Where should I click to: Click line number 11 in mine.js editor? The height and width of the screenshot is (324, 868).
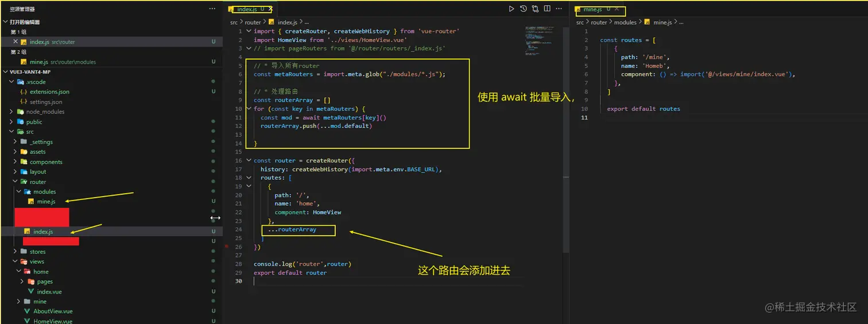[x=584, y=117]
